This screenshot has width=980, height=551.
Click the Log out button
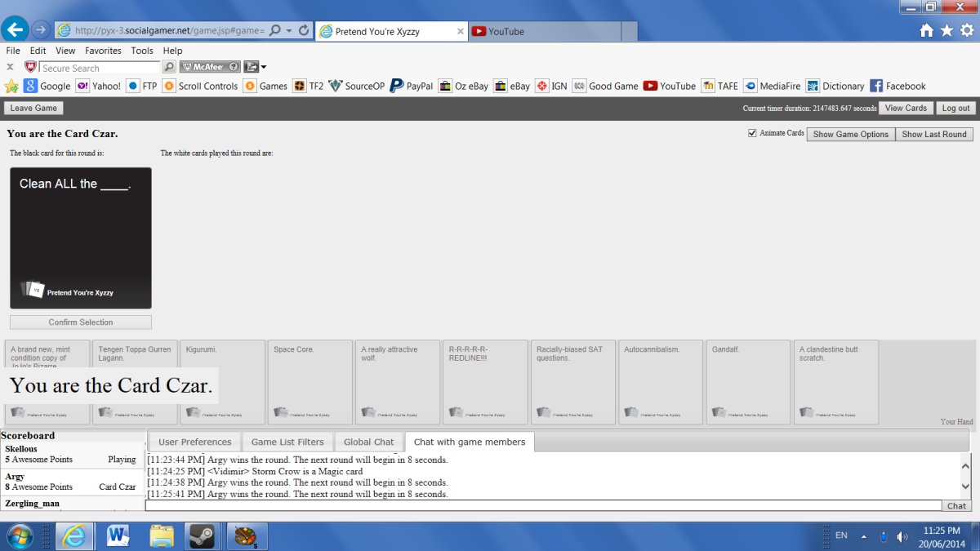tap(955, 108)
